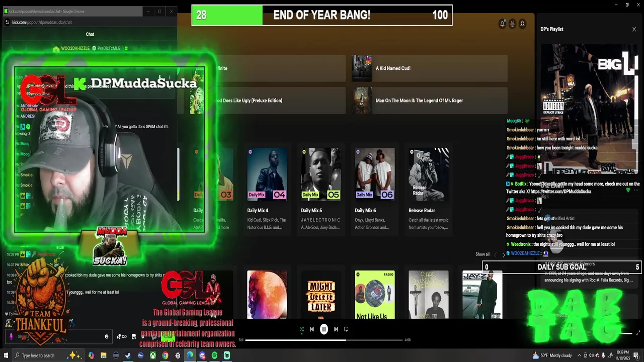Open the clock showing 10:39 PM
Screen dimensions: 644x362
[622, 355]
